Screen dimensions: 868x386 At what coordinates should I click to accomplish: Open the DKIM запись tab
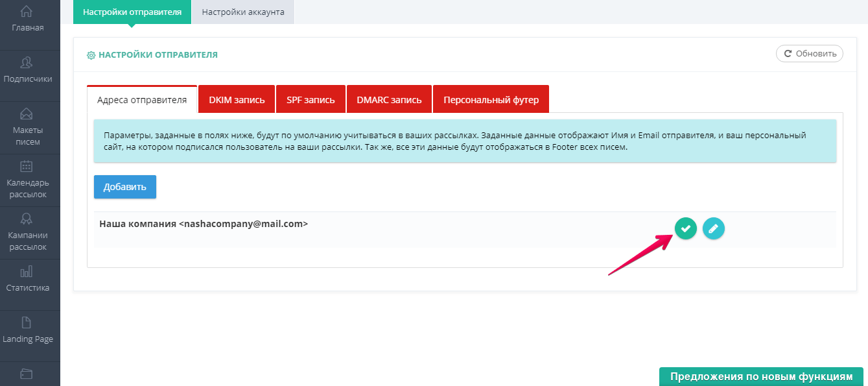pos(237,99)
